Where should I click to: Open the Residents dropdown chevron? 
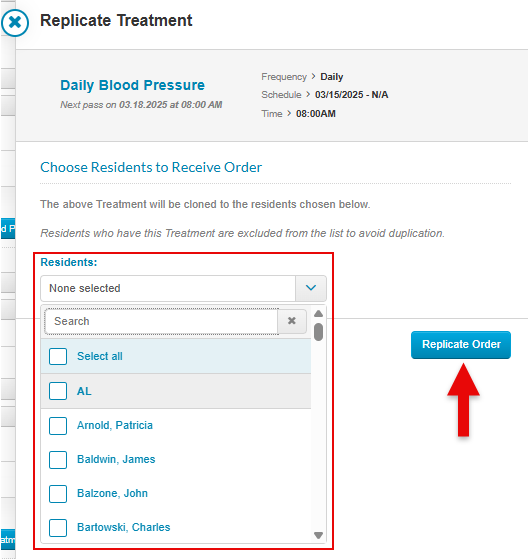click(311, 288)
